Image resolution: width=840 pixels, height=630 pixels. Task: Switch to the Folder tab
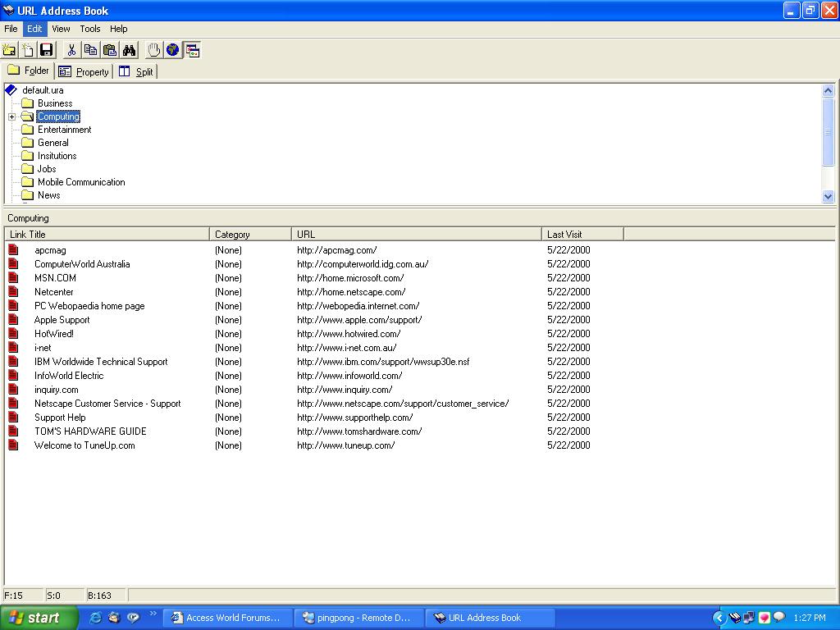pyautogui.click(x=28, y=71)
